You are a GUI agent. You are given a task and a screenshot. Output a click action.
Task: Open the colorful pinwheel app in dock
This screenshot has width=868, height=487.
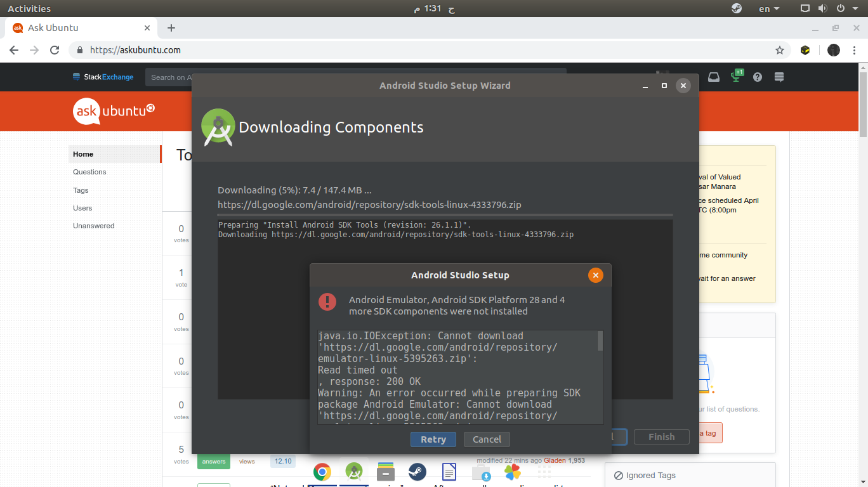pyautogui.click(x=513, y=472)
